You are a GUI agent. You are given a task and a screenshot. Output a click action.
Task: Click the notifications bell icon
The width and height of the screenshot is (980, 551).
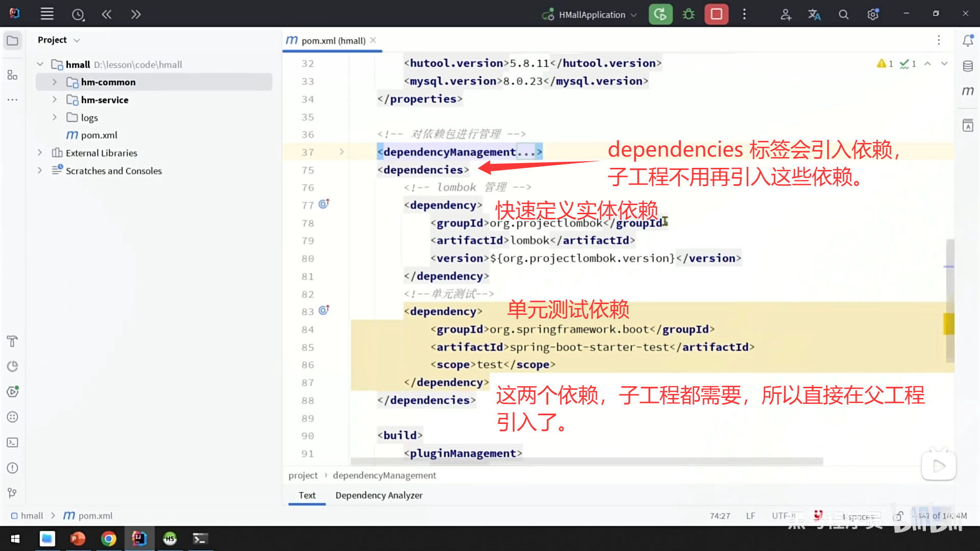coord(968,40)
